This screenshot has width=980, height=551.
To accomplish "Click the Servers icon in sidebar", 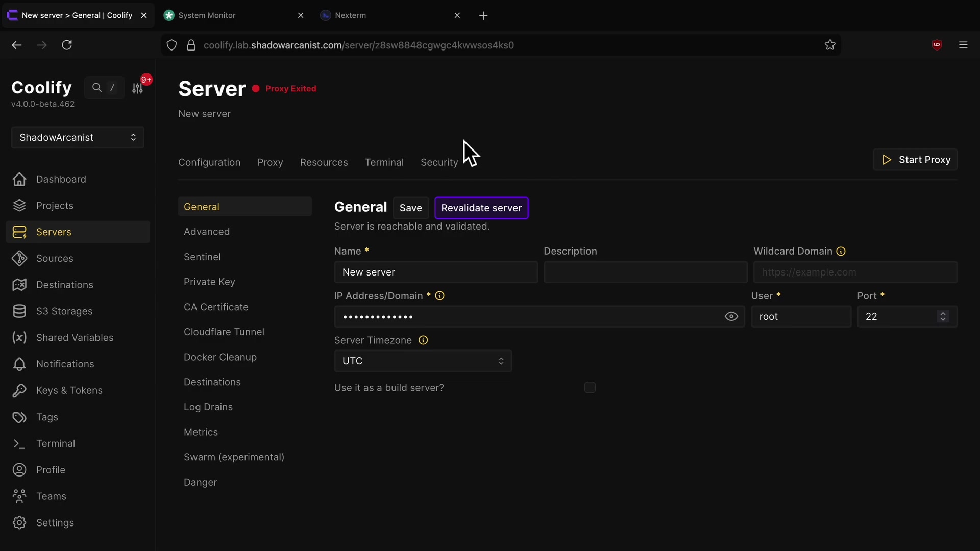I will [19, 232].
